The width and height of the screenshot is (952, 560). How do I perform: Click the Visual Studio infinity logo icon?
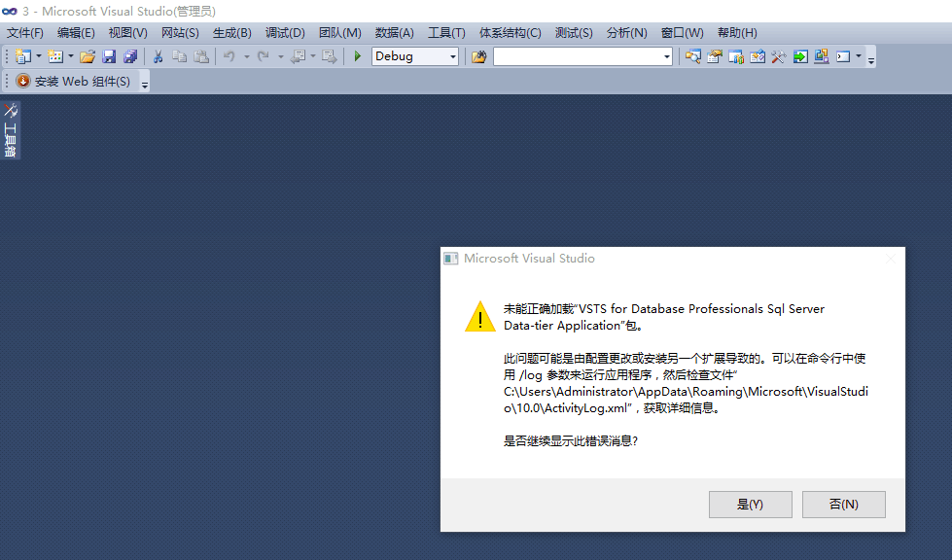coord(9,11)
